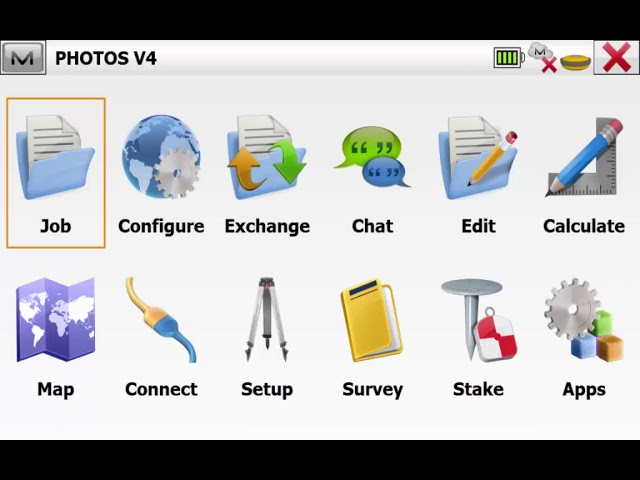
Task: Open the Exchange data icon
Action: [267, 158]
